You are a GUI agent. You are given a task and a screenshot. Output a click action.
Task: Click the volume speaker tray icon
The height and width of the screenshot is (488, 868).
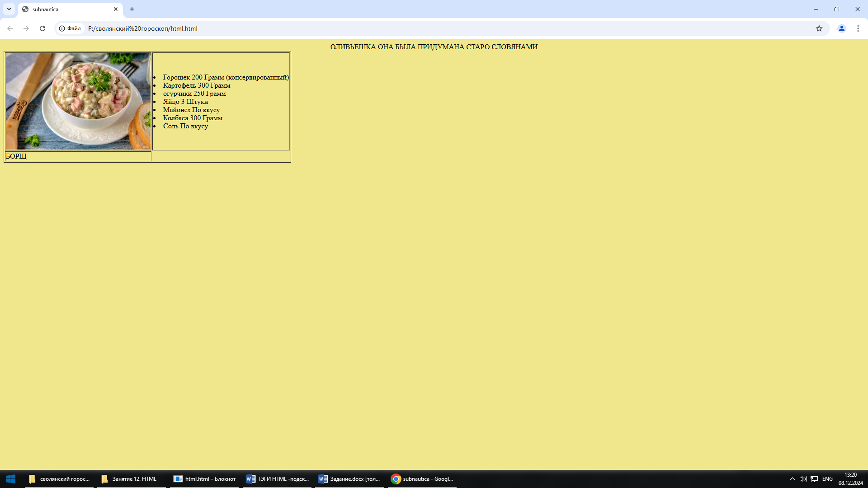pyautogui.click(x=803, y=479)
